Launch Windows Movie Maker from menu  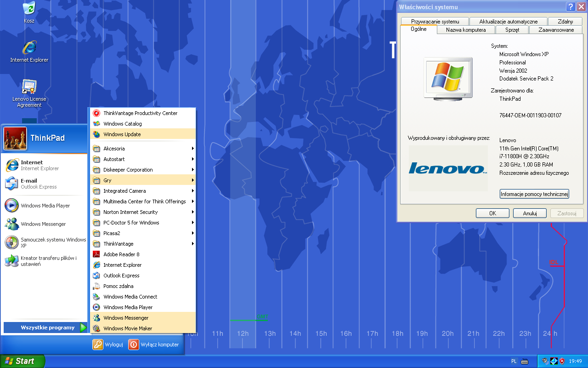coord(128,328)
